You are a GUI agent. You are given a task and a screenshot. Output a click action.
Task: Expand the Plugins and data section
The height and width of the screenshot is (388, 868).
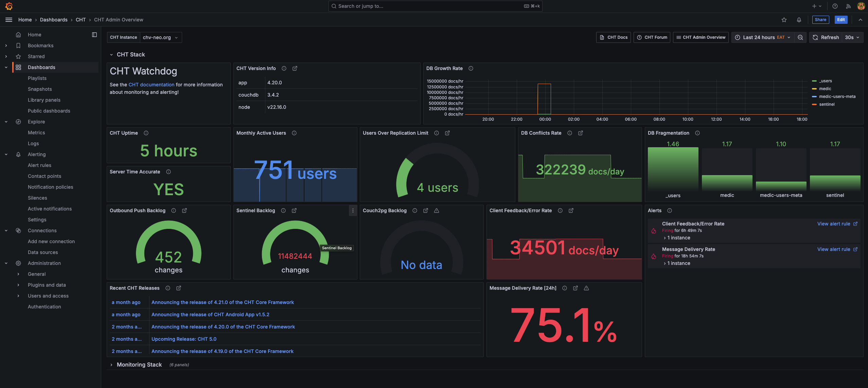click(18, 285)
